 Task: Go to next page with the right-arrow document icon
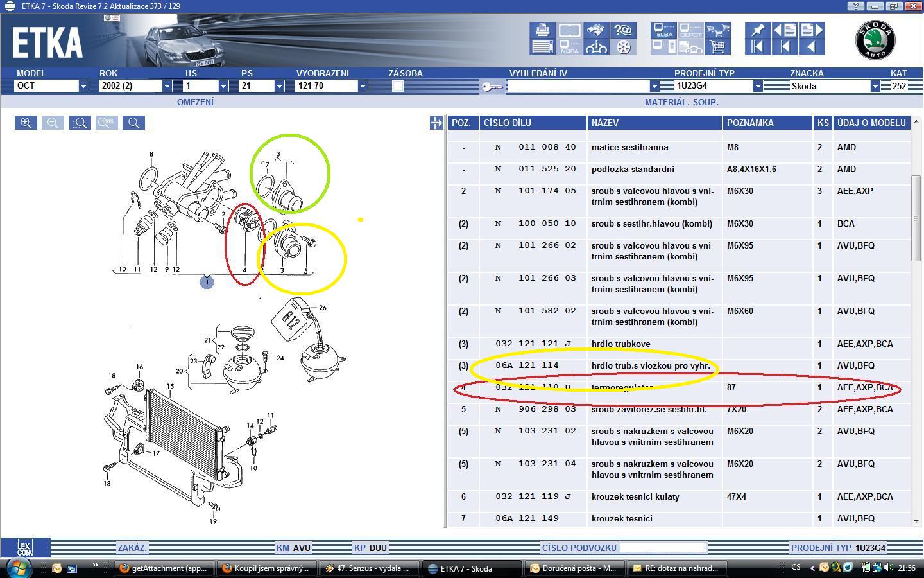(x=811, y=30)
